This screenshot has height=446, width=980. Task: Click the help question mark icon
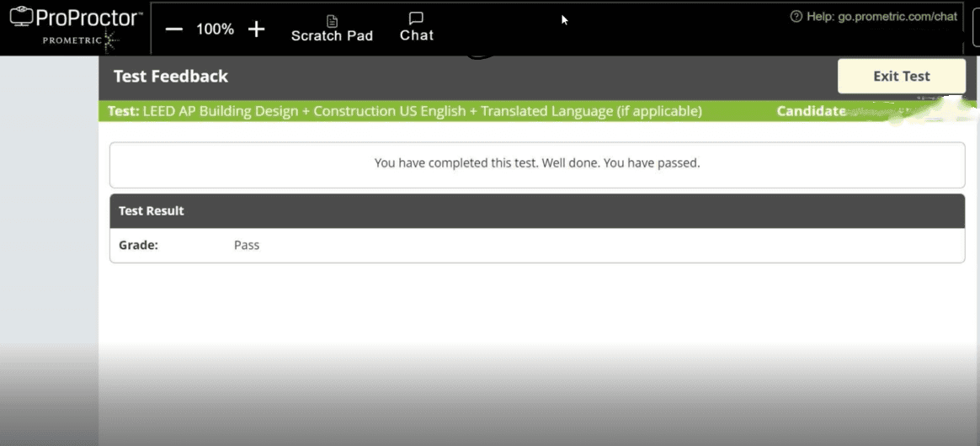tap(796, 17)
